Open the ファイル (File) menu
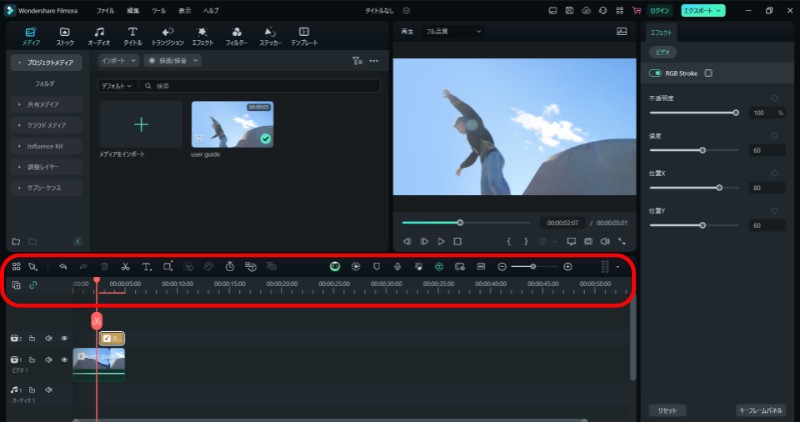Screen dimensions: 800x422 click(105, 10)
